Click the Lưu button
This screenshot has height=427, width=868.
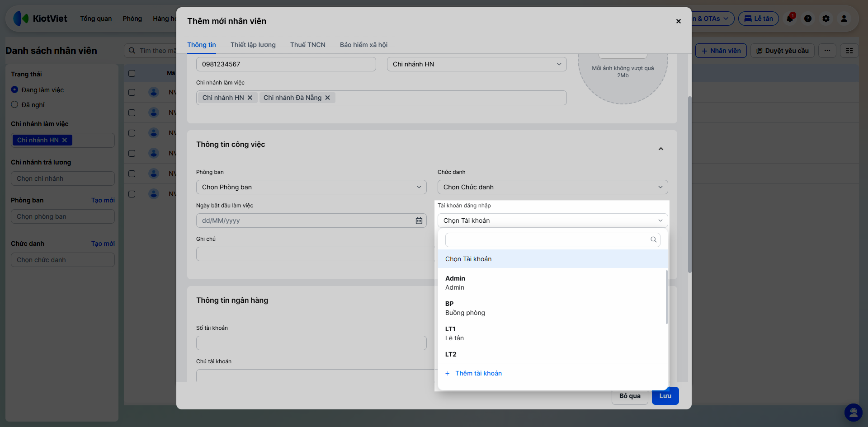coord(665,396)
